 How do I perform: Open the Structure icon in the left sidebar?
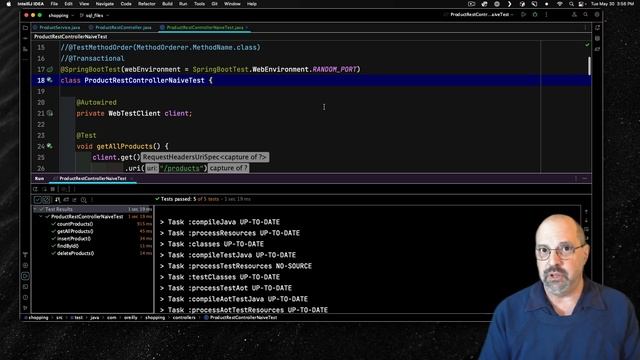pyautogui.click(x=25, y=49)
